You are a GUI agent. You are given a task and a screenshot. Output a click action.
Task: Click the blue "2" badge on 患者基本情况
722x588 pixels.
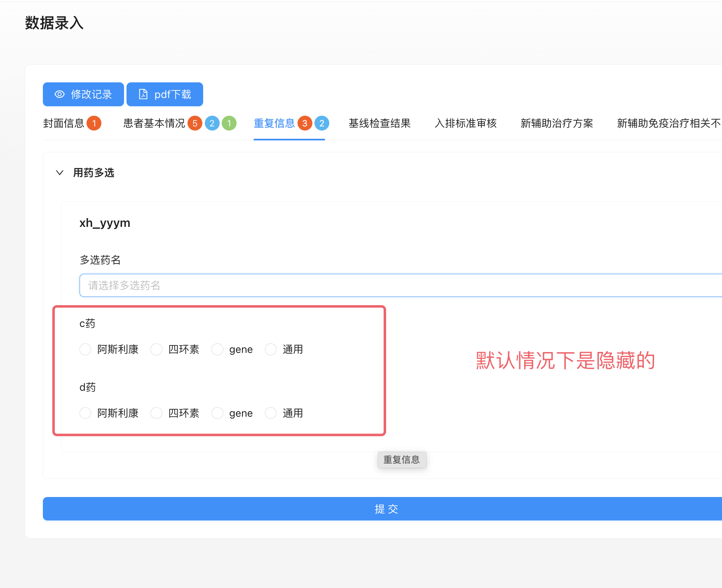click(x=212, y=123)
